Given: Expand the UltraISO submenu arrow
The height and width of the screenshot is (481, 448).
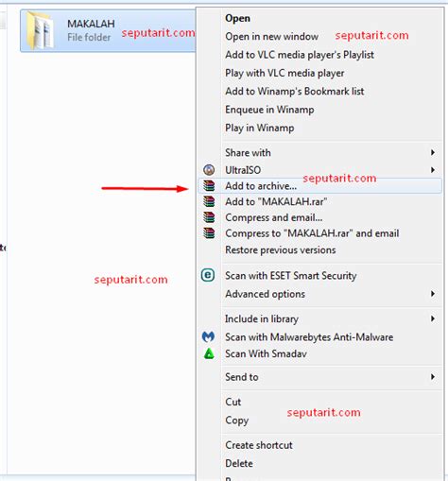Looking at the screenshot, I should tap(433, 170).
